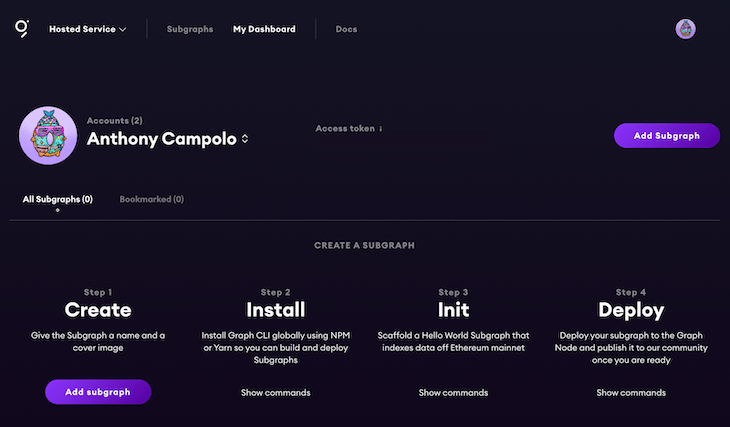This screenshot has height=427, width=730.
Task: Select the All Subgraphs (0) tab
Action: [58, 199]
